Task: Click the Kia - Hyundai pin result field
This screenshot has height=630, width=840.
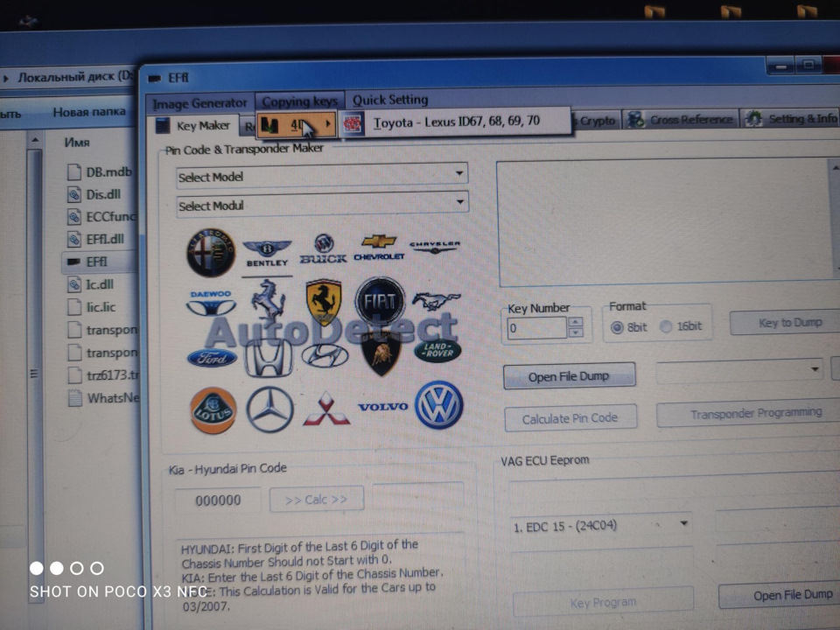Action: [x=418, y=495]
